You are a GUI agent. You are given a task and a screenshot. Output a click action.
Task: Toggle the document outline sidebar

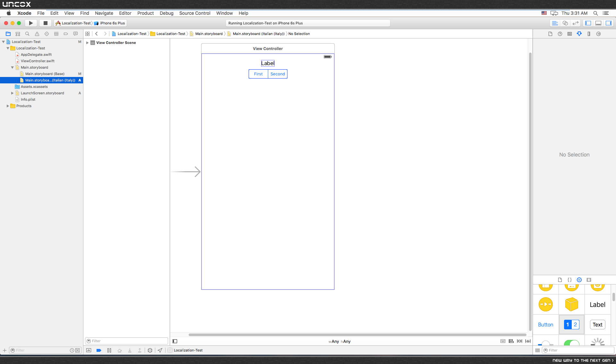(x=175, y=341)
